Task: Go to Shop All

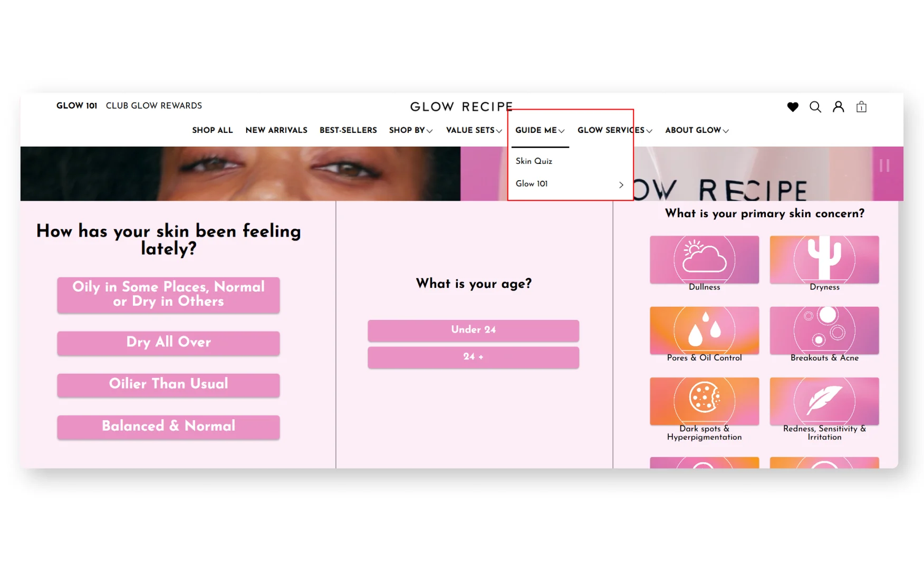Action: (213, 130)
